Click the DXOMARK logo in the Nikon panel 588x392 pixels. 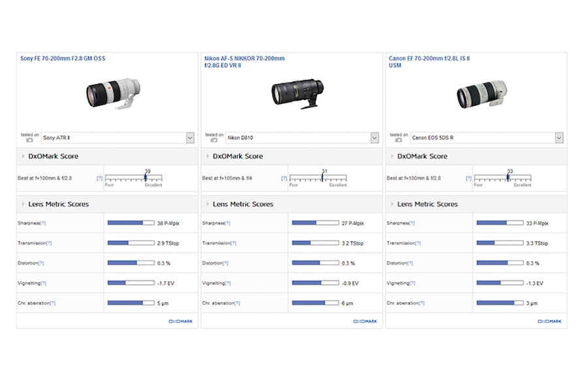[x=365, y=321]
